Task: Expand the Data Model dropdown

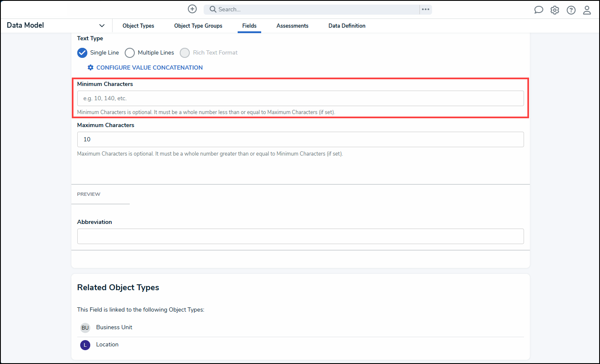Action: 102,26
